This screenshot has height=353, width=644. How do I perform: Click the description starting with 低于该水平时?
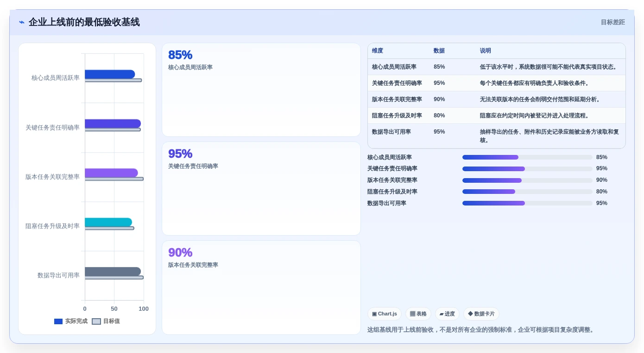pyautogui.click(x=549, y=67)
